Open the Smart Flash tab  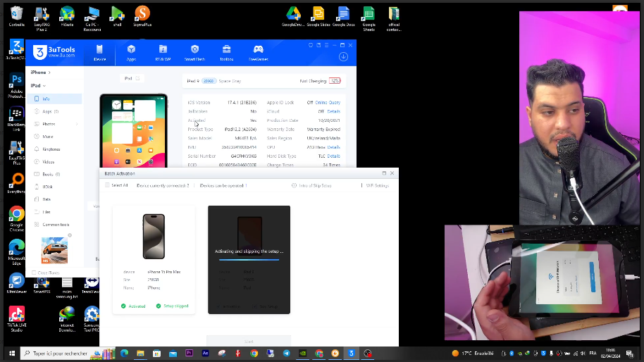(194, 53)
